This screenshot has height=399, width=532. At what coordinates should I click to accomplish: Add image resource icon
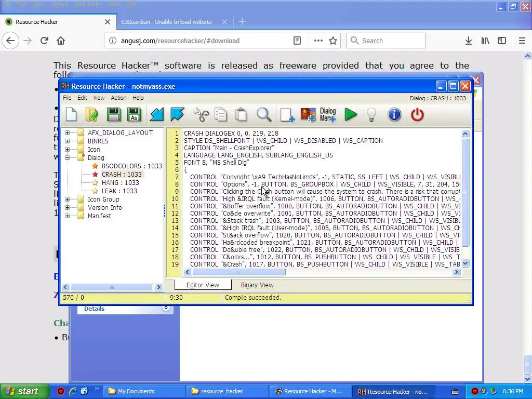(x=308, y=115)
